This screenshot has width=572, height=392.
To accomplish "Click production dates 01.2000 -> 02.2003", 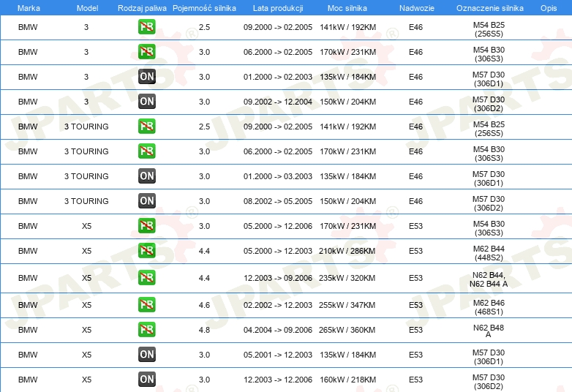I will coord(278,77).
